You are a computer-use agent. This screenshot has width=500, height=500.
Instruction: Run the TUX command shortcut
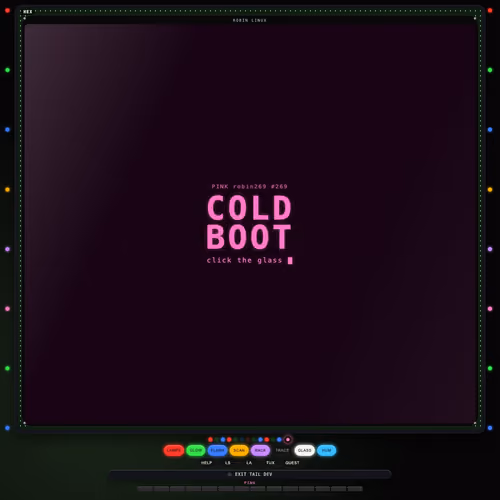point(270,463)
